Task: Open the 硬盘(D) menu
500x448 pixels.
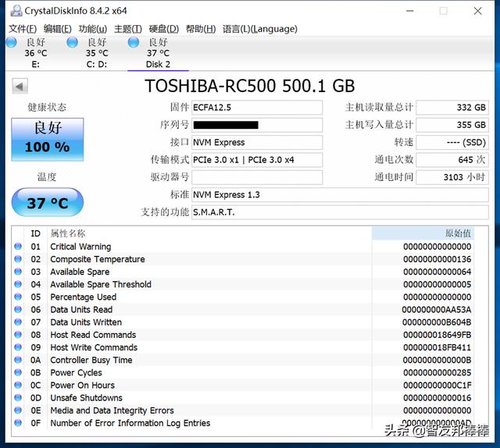Action: 163,29
